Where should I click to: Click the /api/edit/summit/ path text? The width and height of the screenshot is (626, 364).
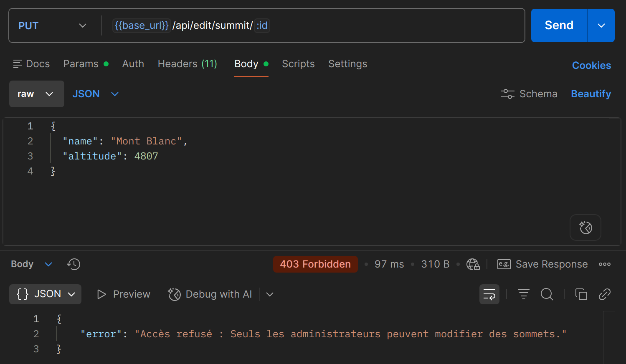pyautogui.click(x=213, y=25)
